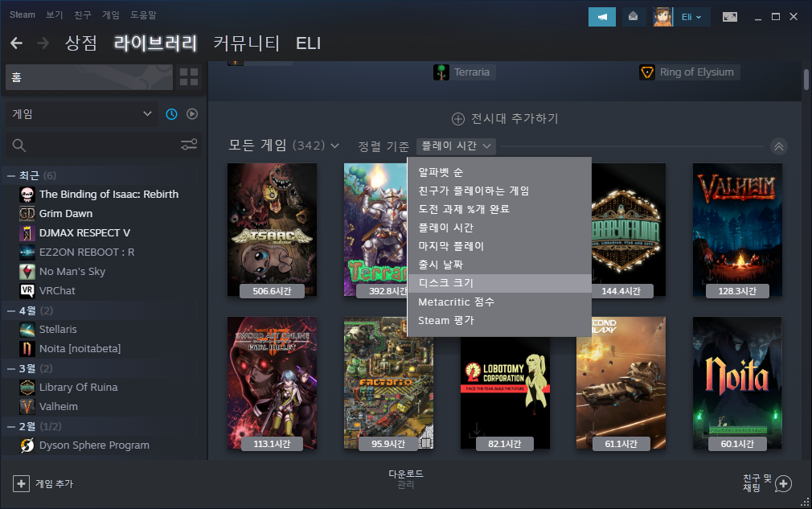This screenshot has width=812, height=509.
Task: Click the Ring of Elysium shelf icon
Action: click(x=647, y=72)
